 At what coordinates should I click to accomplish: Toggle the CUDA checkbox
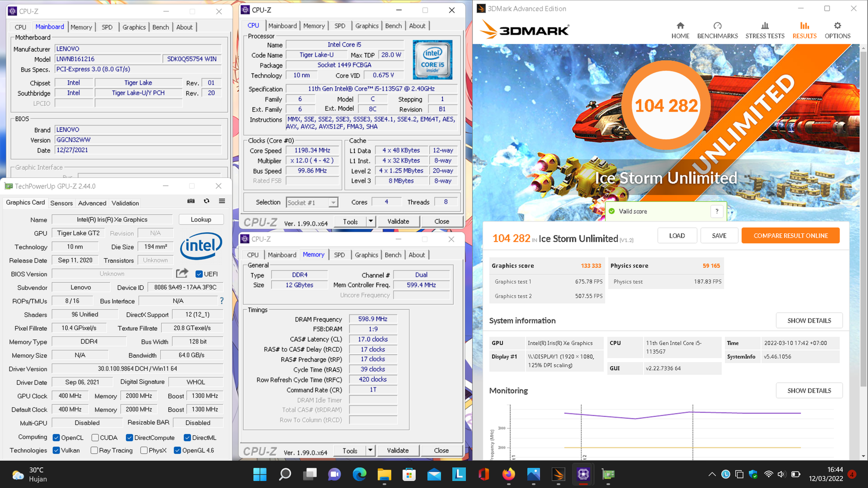[95, 437]
